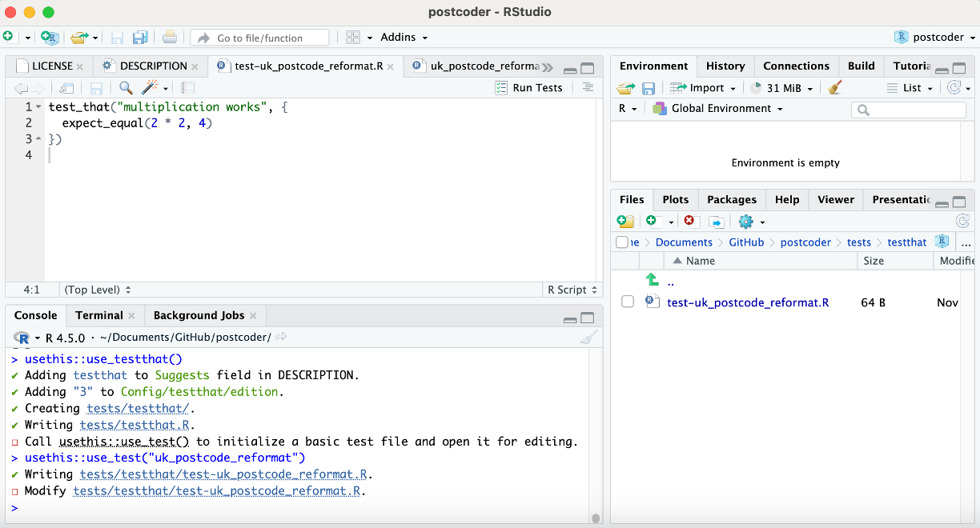Image resolution: width=980 pixels, height=528 pixels.
Task: Open the R Script file type selector
Action: point(572,290)
